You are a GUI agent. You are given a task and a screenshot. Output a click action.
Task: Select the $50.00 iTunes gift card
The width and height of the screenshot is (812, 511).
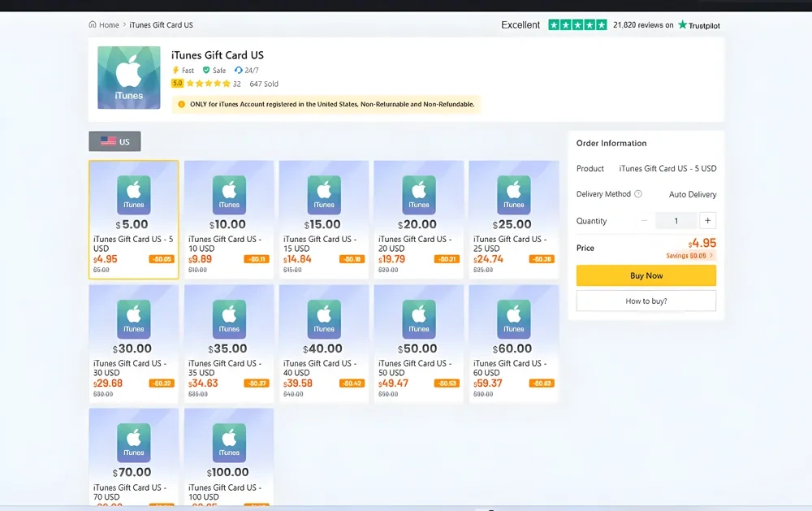pyautogui.click(x=418, y=344)
